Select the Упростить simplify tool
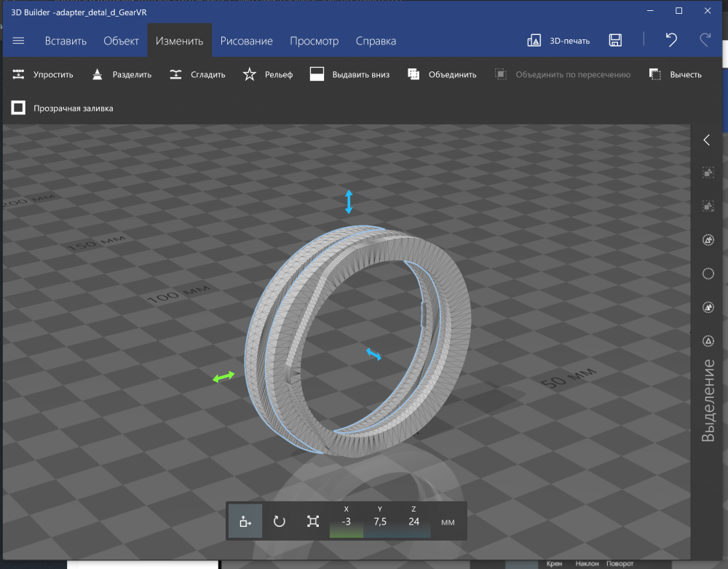Image resolution: width=728 pixels, height=569 pixels. (x=43, y=74)
